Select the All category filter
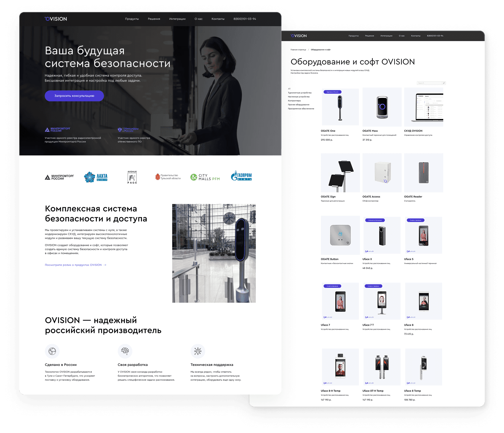This screenshot has width=504, height=433. coord(289,89)
